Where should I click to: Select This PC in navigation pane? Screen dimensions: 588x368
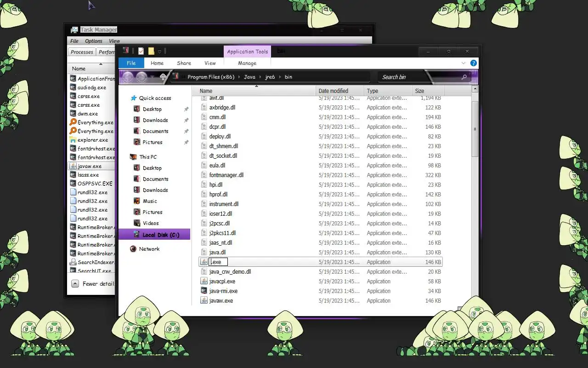coord(148,157)
